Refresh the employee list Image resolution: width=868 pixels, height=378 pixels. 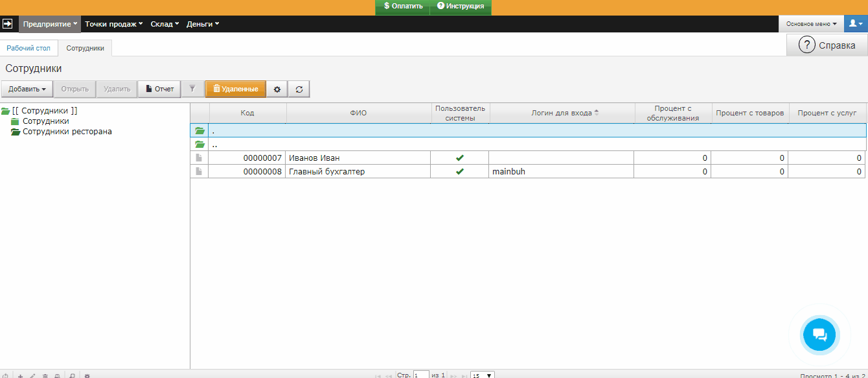click(299, 89)
